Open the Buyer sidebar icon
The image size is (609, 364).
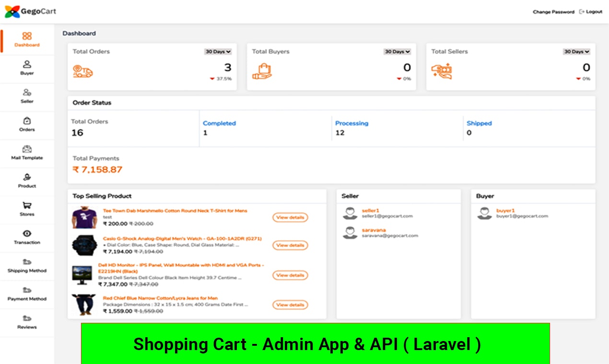(x=27, y=64)
